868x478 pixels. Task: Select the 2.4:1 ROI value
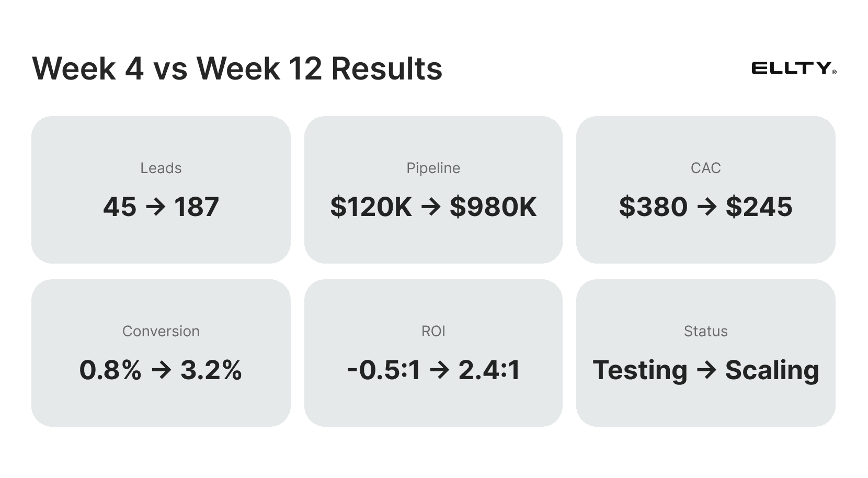click(489, 370)
